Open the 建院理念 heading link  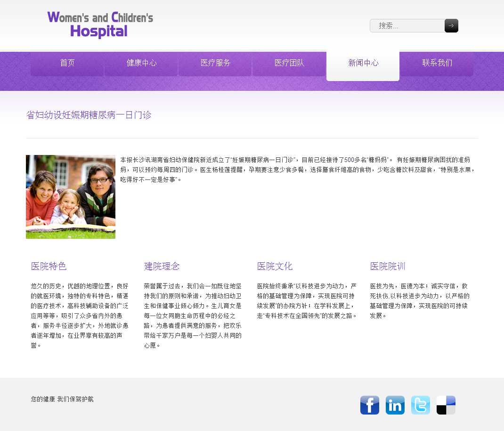click(162, 266)
